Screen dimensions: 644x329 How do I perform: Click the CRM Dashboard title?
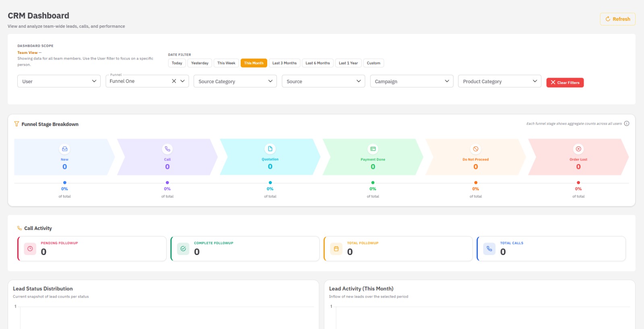tap(38, 16)
